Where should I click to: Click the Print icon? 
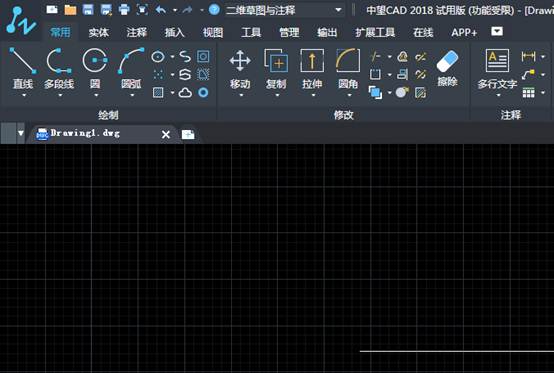coord(124,10)
